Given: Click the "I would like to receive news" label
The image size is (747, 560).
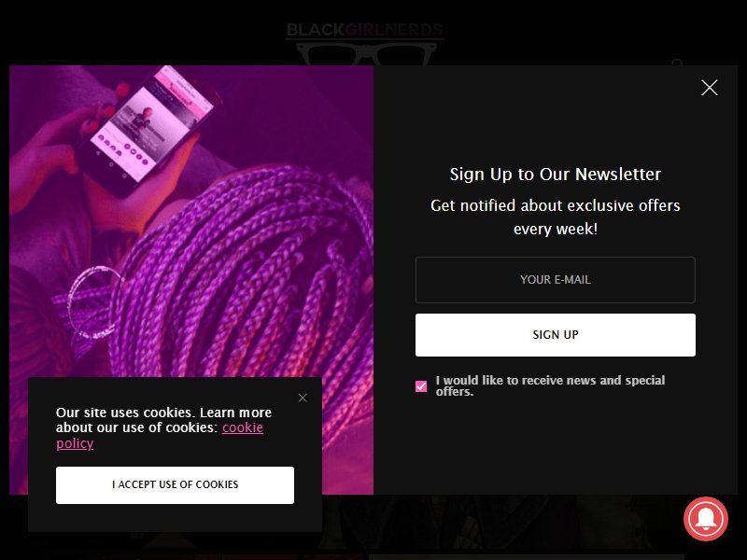Looking at the screenshot, I should click(550, 385).
